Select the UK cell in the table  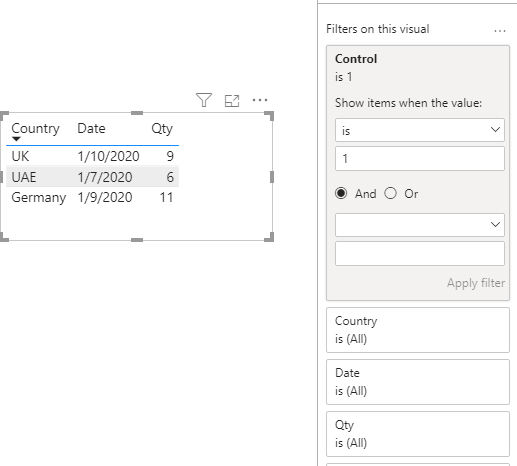20,156
